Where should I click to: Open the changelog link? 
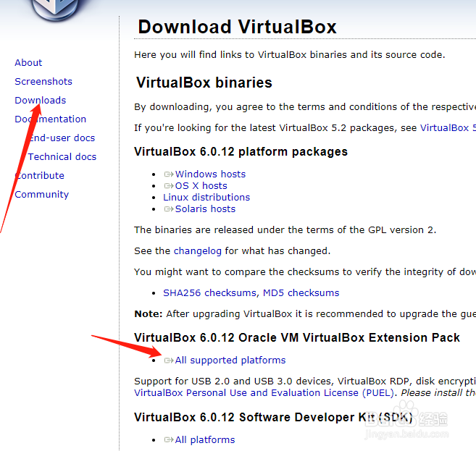pos(198,251)
